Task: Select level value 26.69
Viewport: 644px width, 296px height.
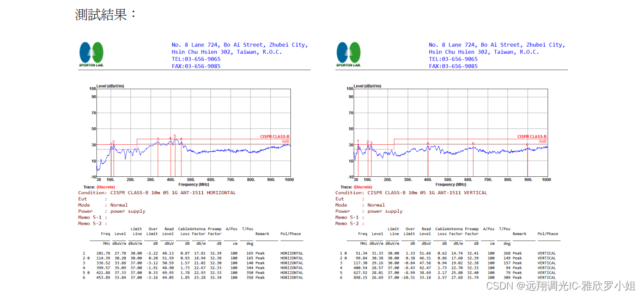Action: (378, 277)
